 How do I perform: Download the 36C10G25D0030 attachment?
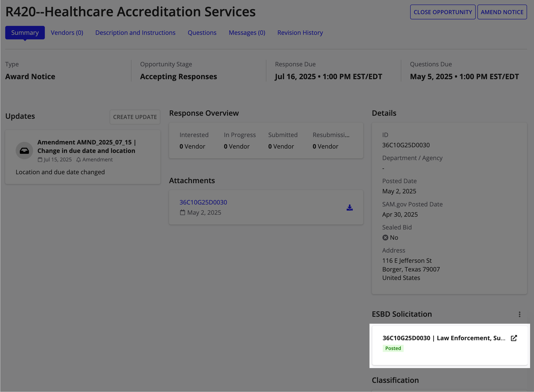pyautogui.click(x=349, y=208)
